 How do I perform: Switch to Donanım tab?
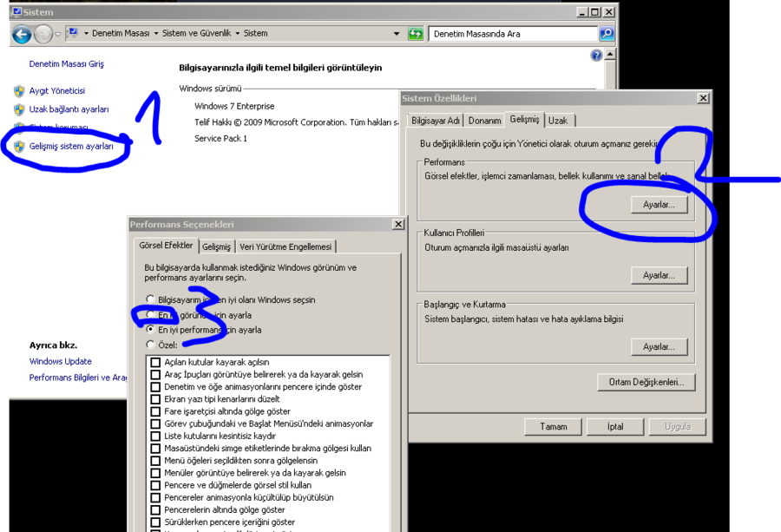484,121
